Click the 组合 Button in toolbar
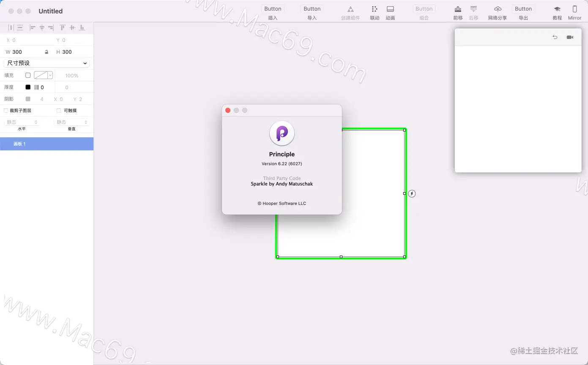Image resolution: width=588 pixels, height=365 pixels. click(x=424, y=9)
